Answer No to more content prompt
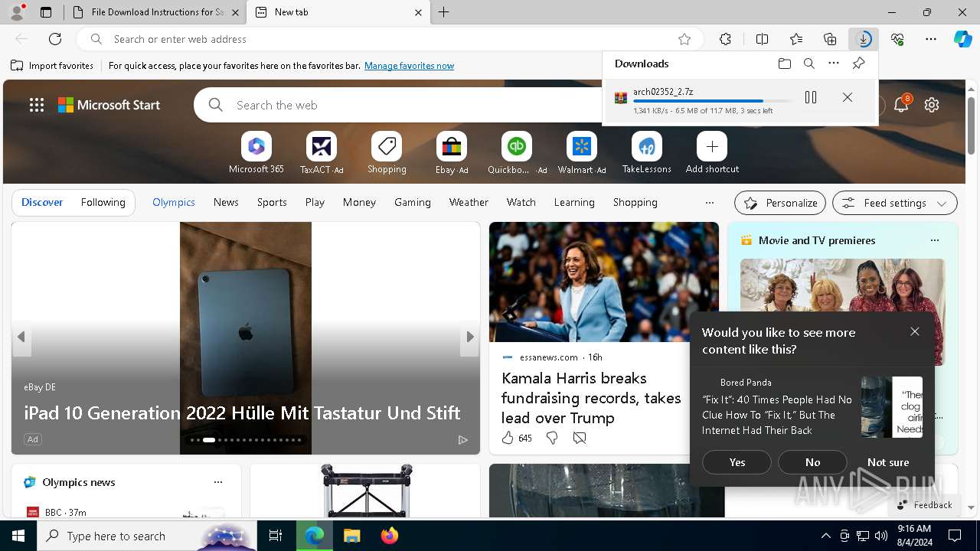The width and height of the screenshot is (980, 551). [812, 462]
